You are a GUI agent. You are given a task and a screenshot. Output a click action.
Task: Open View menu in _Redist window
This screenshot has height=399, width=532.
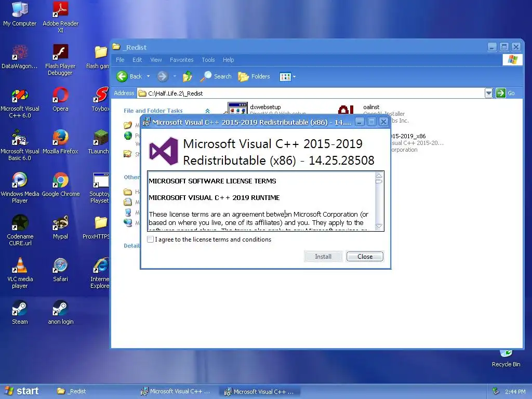(156, 60)
